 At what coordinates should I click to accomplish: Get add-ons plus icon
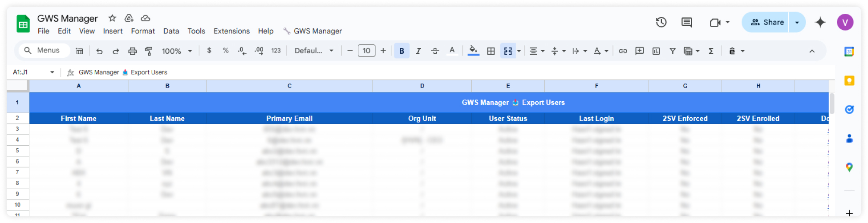[849, 213]
